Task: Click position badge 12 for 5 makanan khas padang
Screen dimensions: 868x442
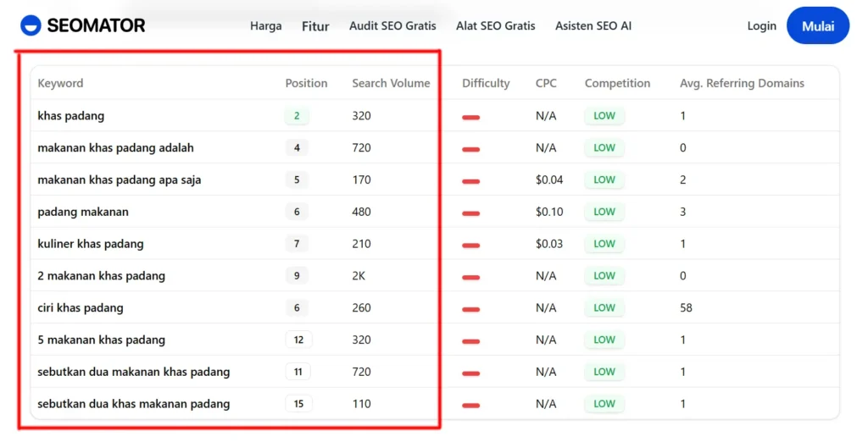Action: pyautogui.click(x=298, y=340)
